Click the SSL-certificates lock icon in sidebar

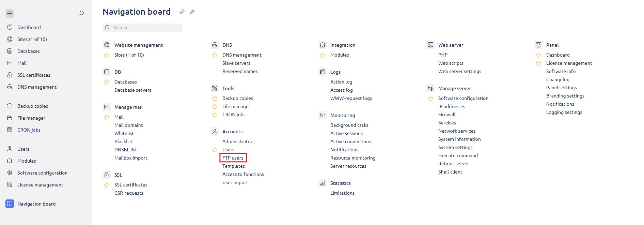(x=10, y=75)
